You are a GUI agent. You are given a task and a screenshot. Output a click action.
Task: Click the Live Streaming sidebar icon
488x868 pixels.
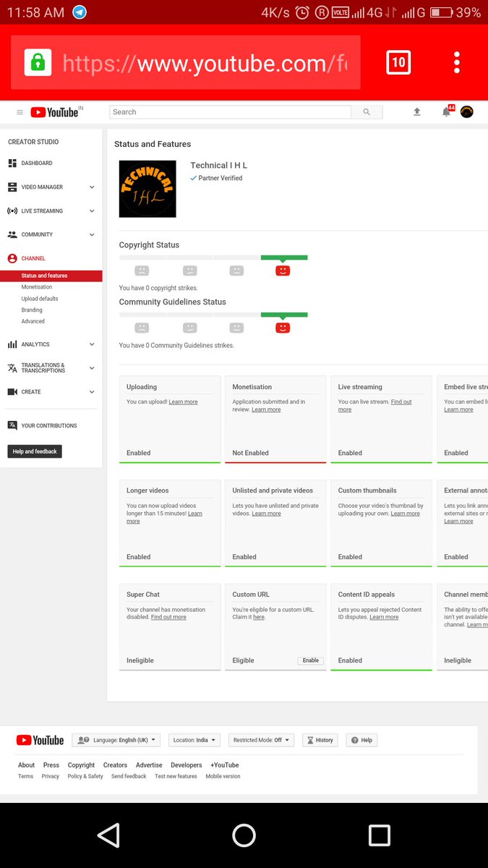pos(12,211)
